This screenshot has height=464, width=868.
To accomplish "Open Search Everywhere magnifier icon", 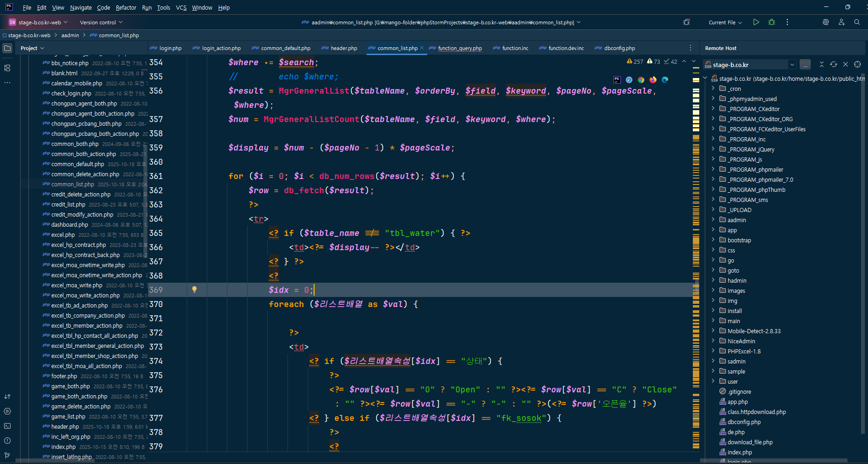I will (857, 22).
